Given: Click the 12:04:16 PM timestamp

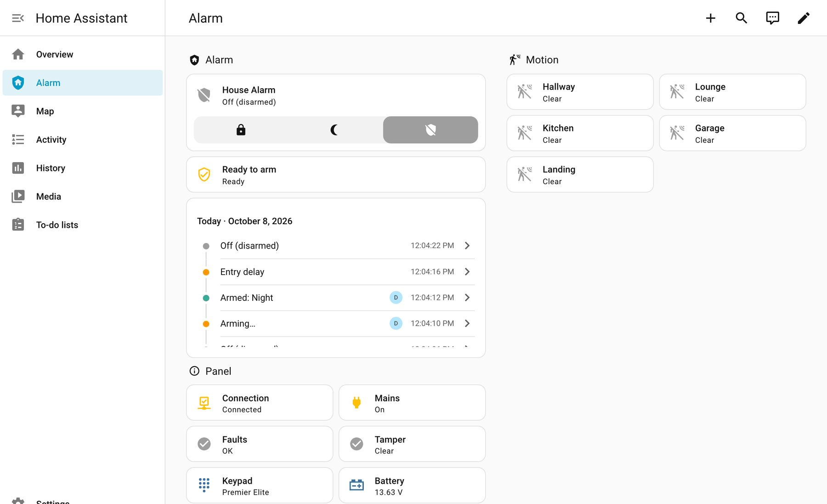Looking at the screenshot, I should click(x=432, y=272).
